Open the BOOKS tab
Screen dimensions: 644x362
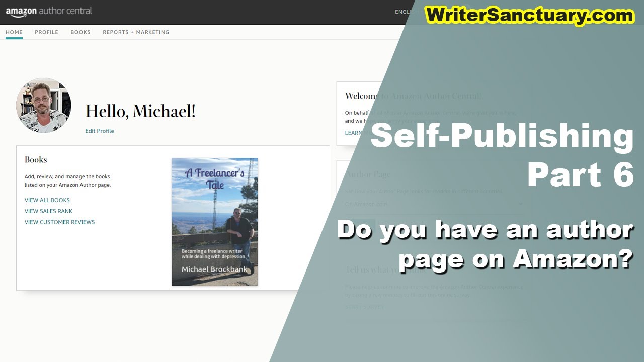coord(80,32)
